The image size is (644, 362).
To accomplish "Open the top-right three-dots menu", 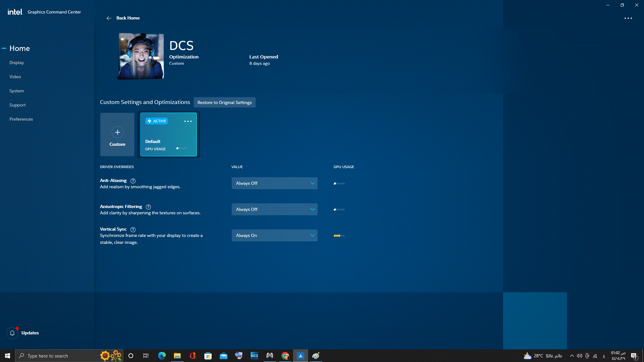I will pos(628,18).
